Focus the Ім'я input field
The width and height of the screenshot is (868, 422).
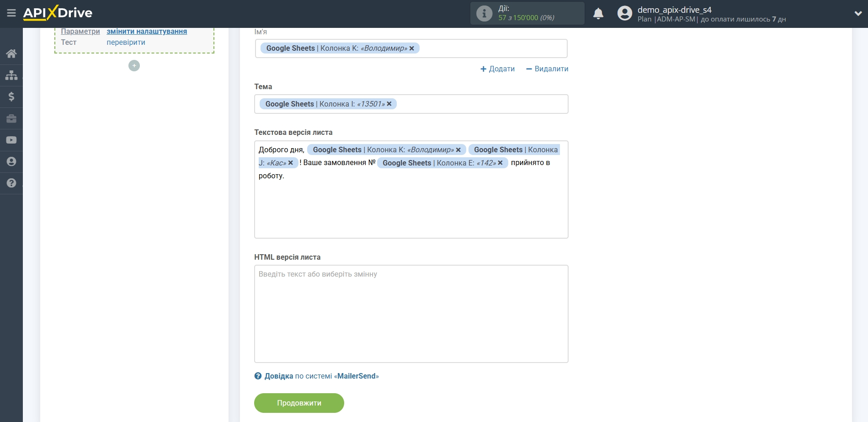[411, 48]
